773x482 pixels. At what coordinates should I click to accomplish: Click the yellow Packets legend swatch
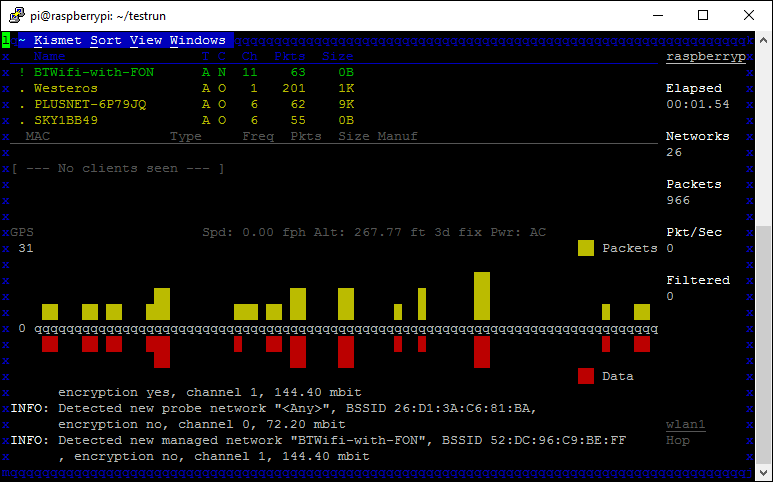(586, 248)
